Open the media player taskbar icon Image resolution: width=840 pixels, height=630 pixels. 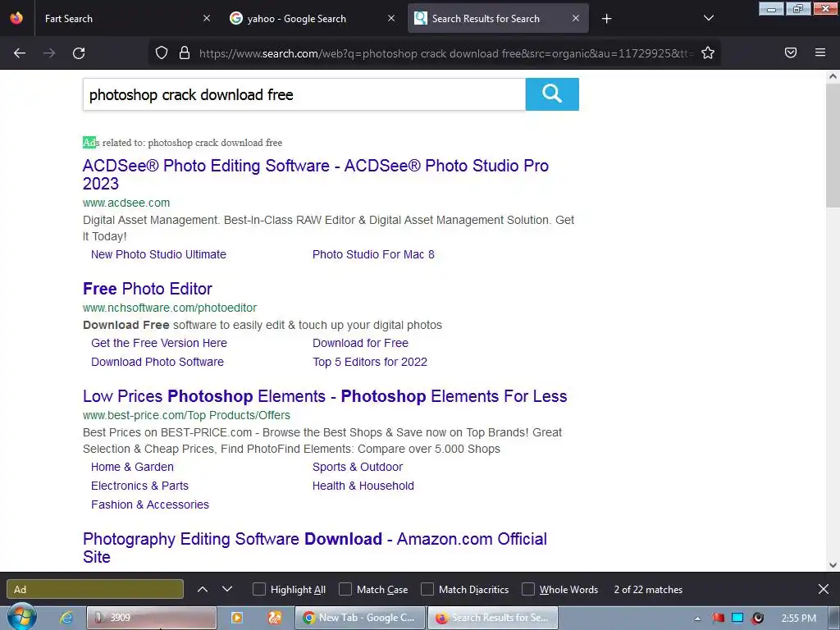[236, 618]
